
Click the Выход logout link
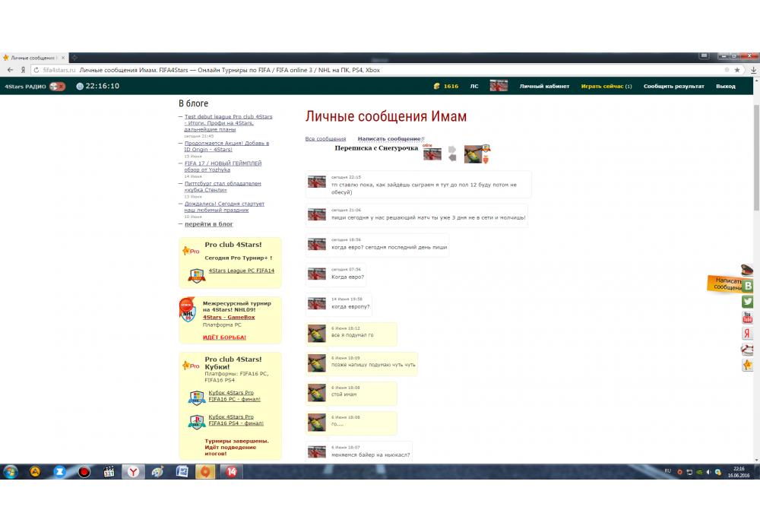click(725, 87)
